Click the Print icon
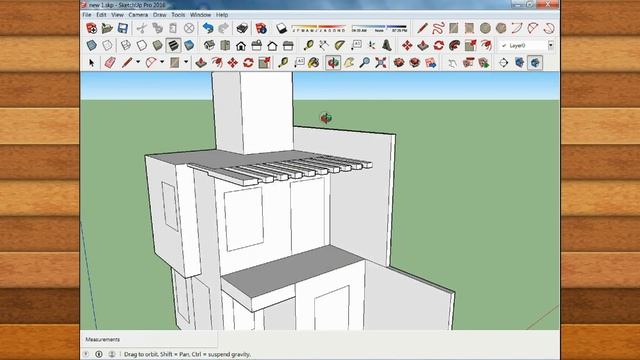Viewport: 640px width, 360px height. [x=242, y=28]
